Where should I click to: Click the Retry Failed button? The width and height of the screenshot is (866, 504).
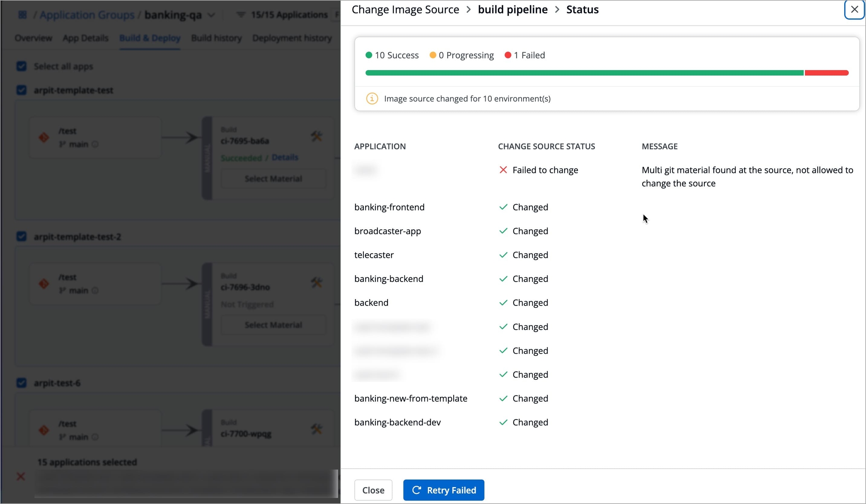pyautogui.click(x=444, y=490)
